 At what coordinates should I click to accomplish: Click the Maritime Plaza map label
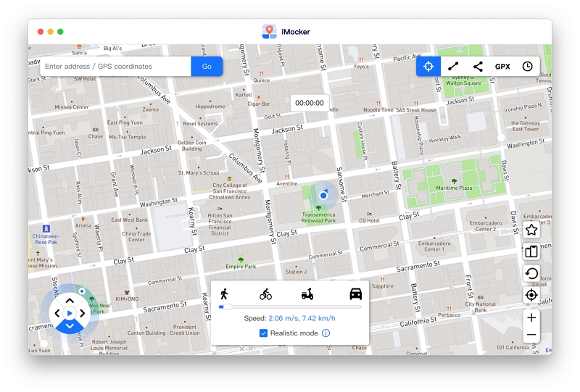click(454, 188)
